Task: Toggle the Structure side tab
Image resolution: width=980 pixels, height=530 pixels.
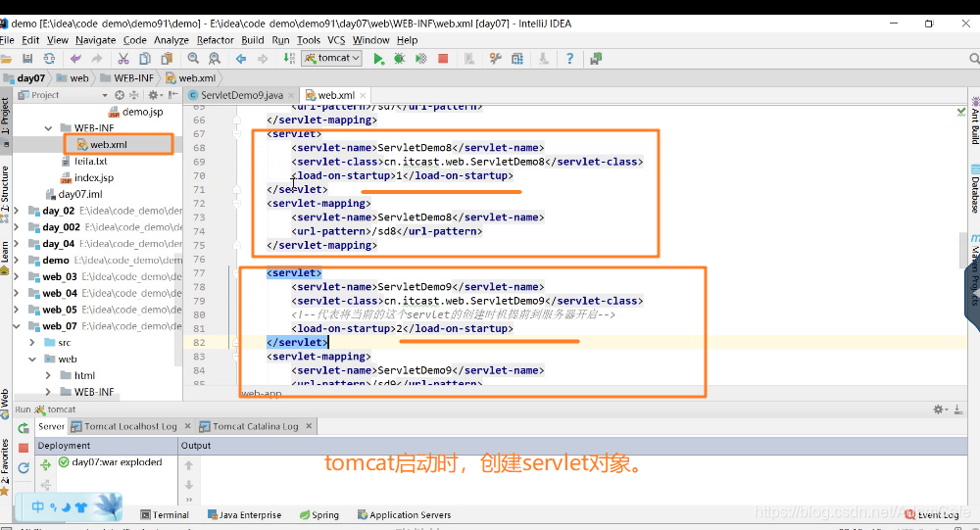Action: [5, 194]
